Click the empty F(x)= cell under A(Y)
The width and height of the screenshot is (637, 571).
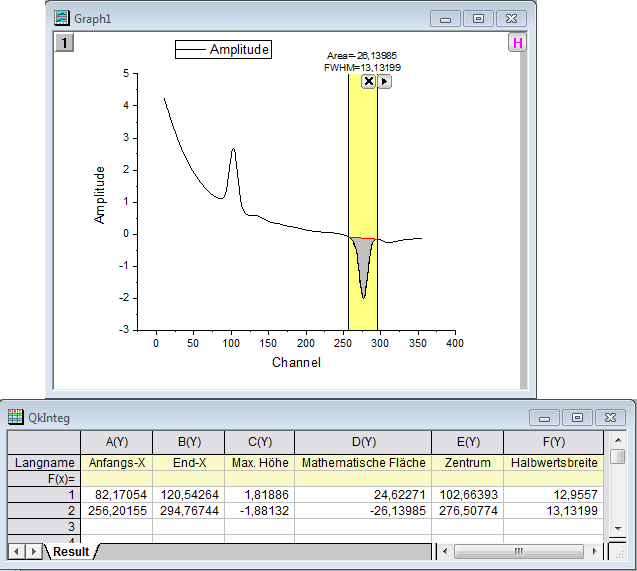[117, 479]
